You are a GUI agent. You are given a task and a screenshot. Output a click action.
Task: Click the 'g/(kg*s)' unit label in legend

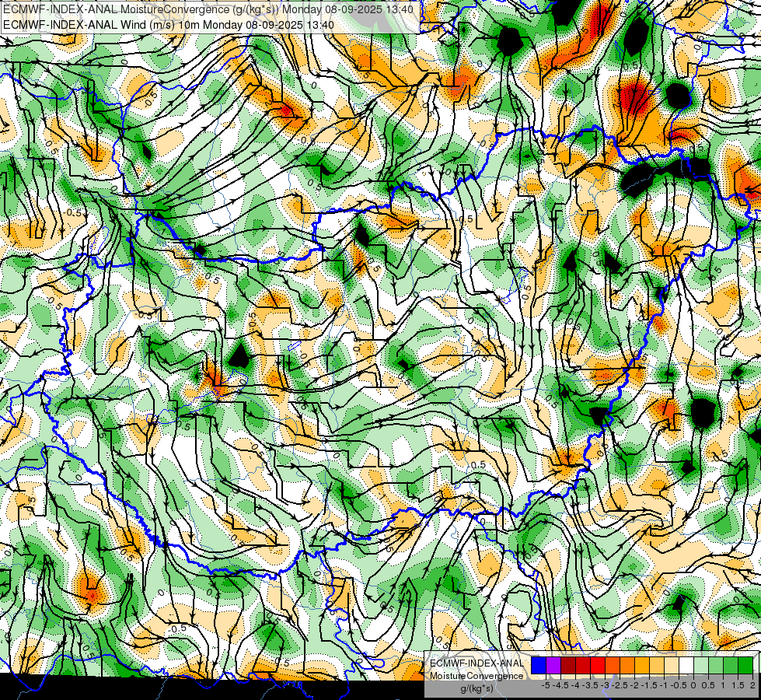point(477,689)
